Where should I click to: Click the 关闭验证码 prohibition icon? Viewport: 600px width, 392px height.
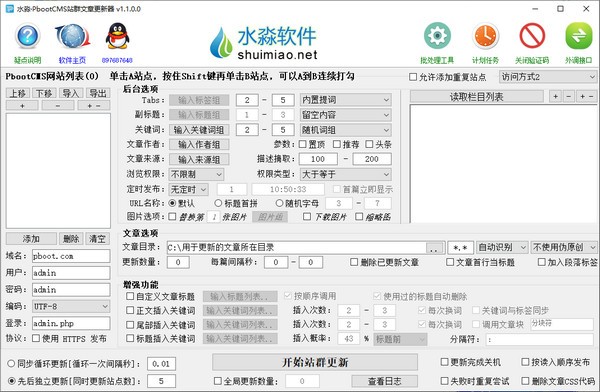coord(532,36)
